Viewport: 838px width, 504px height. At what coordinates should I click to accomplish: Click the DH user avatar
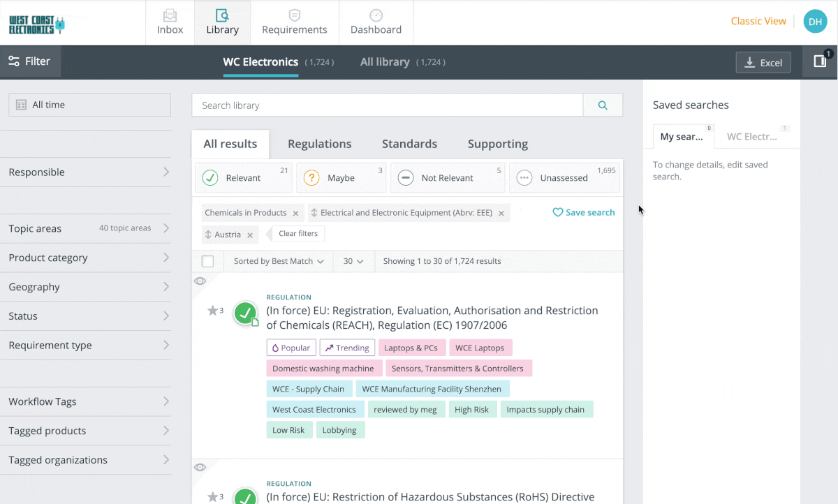click(x=814, y=22)
